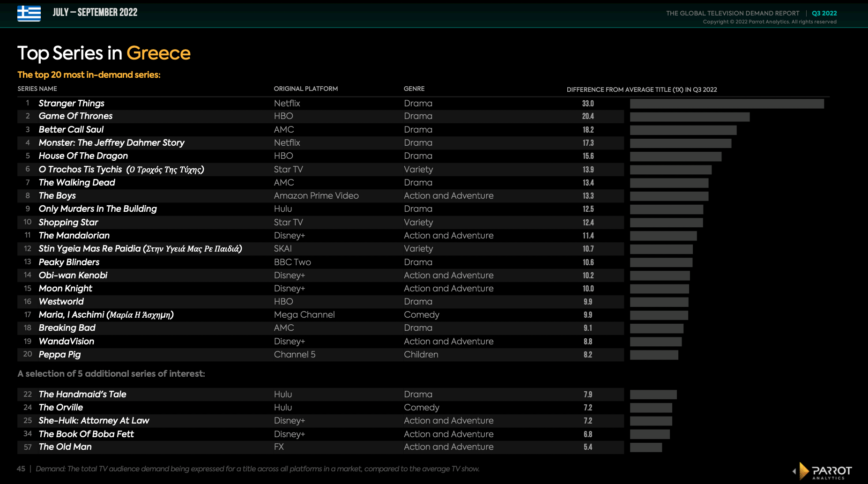Select the 'Stranger Things' series name
Image resolution: width=868 pixels, height=484 pixels.
72,103
